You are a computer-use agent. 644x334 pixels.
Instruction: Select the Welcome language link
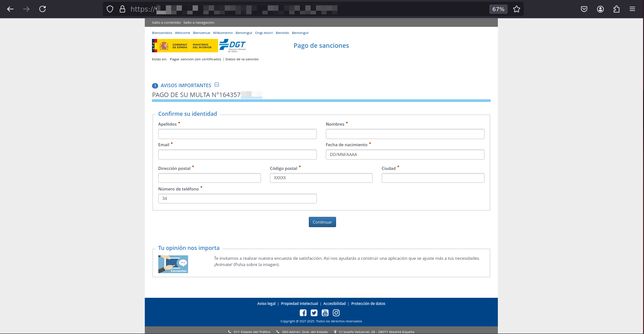tap(182, 33)
